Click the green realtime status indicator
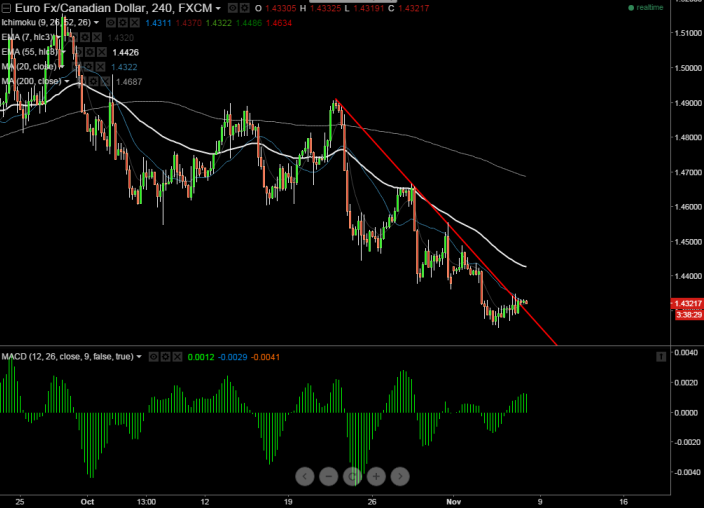 tap(646, 8)
